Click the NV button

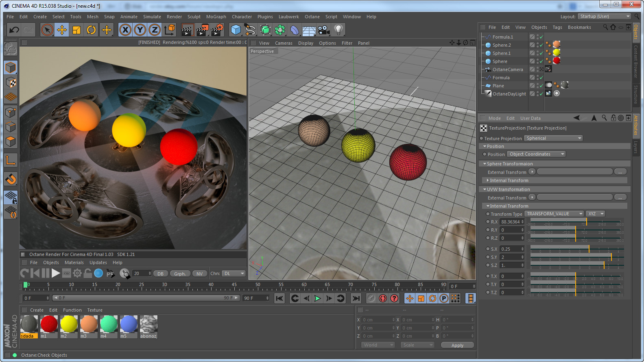click(x=199, y=273)
